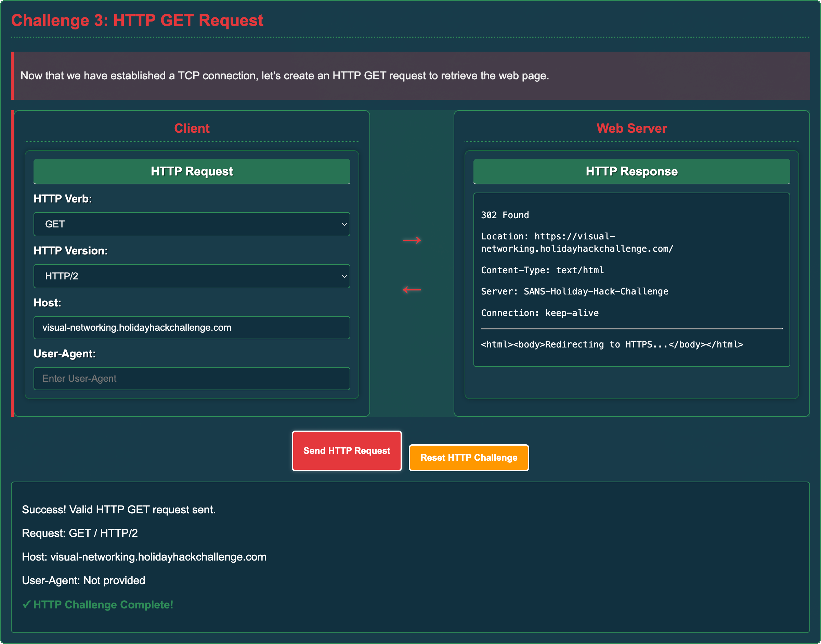The height and width of the screenshot is (644, 821).
Task: Focus the User-Agent input field
Action: click(191, 378)
